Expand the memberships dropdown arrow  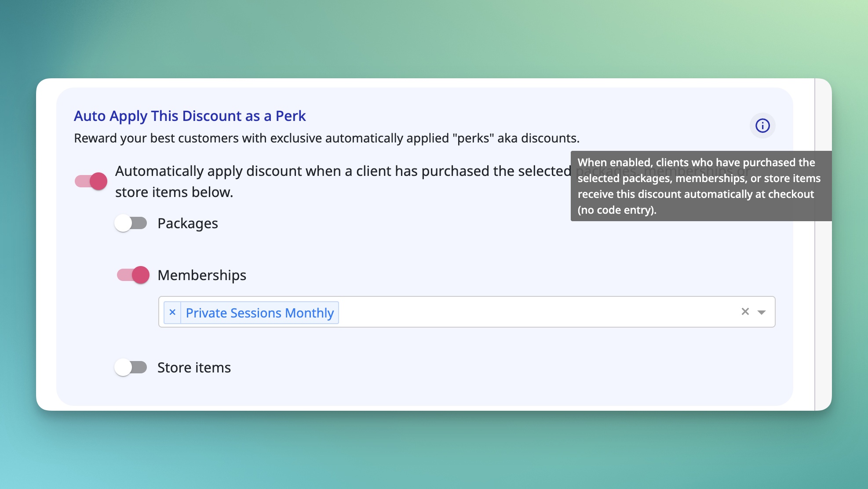(762, 312)
